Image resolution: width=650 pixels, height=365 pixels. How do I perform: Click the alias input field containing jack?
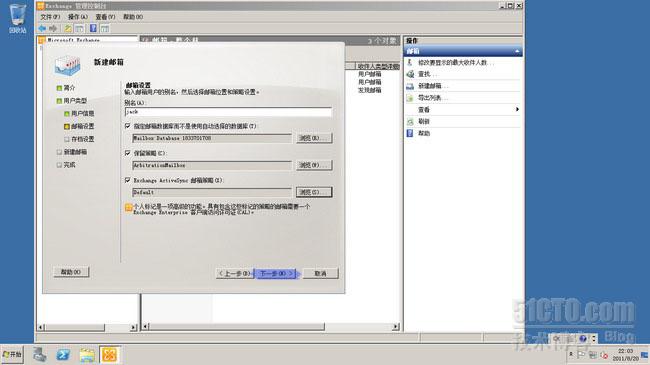(x=228, y=112)
